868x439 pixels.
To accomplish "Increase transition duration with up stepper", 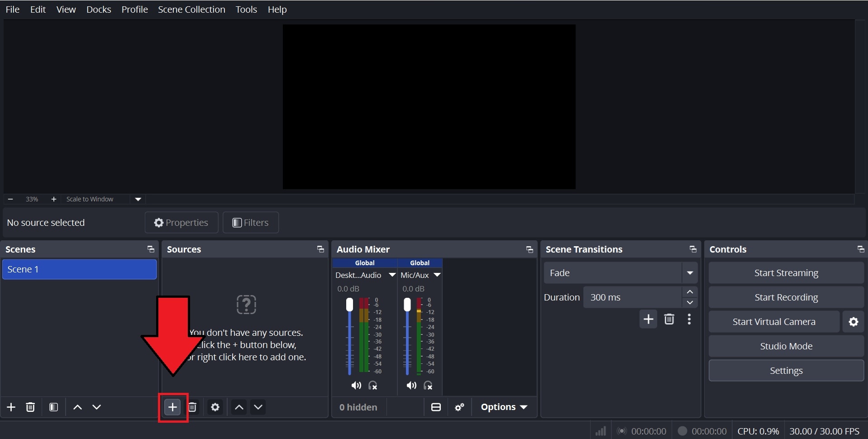I will pos(690,292).
